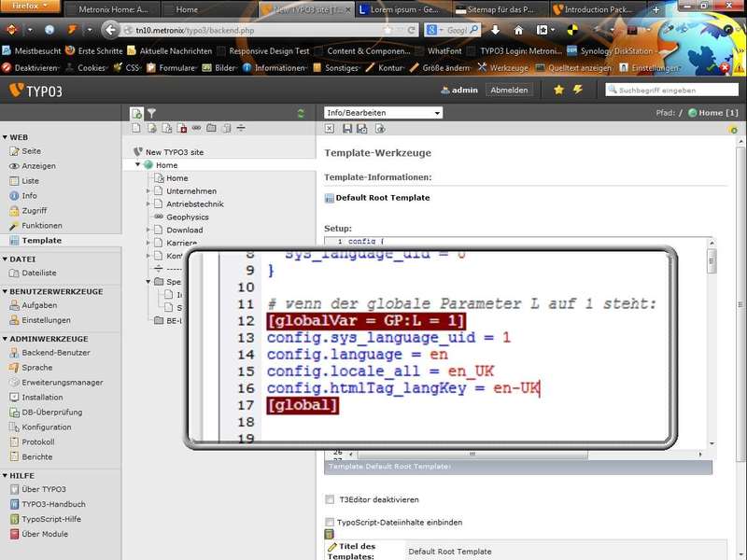Toggle the T3Editor deaktivieren checkbox
747x560 pixels.
click(331, 499)
